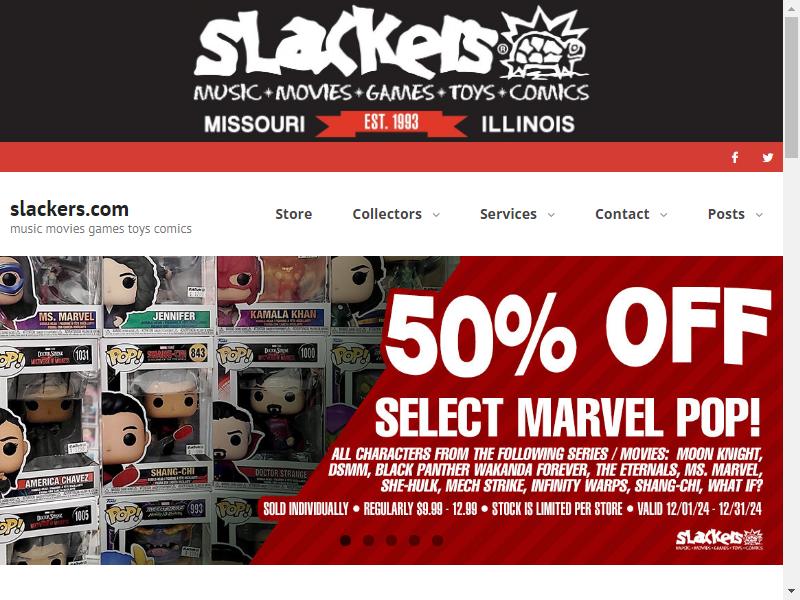Open the Store menu item

(293, 214)
